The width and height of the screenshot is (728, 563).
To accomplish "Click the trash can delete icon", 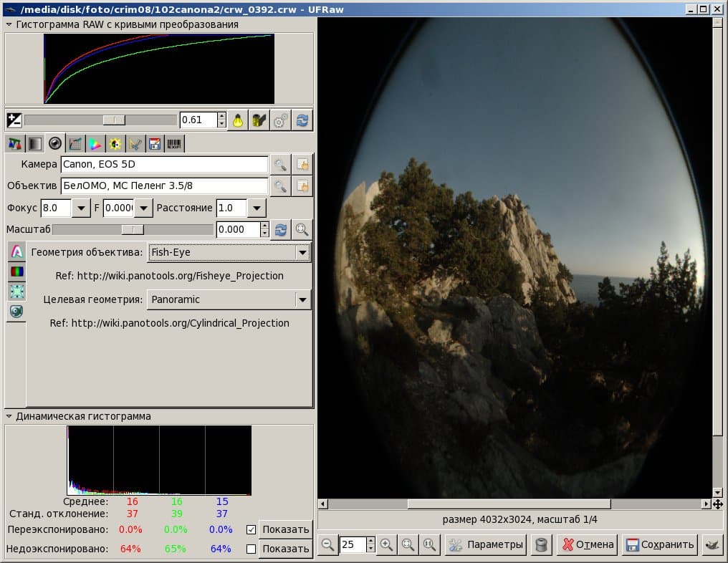I will [x=541, y=544].
